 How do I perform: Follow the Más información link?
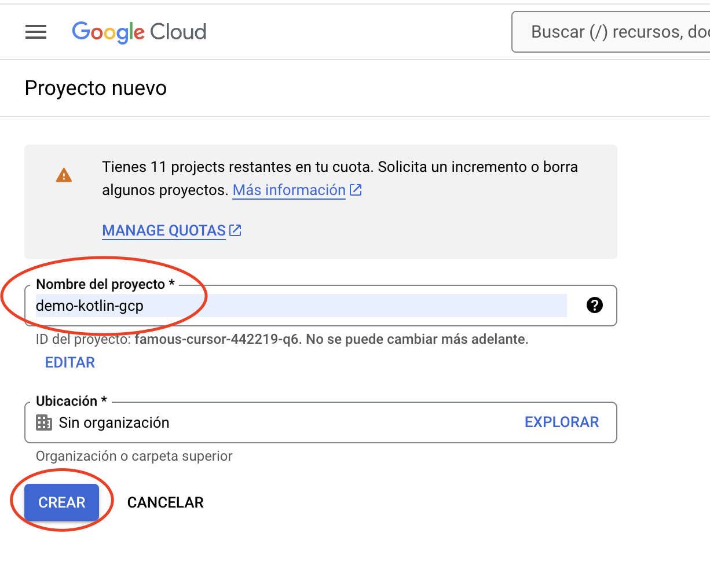(288, 190)
